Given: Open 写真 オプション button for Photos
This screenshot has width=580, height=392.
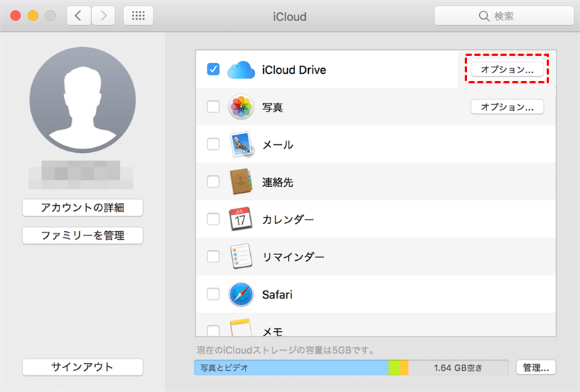Looking at the screenshot, I should pyautogui.click(x=507, y=107).
